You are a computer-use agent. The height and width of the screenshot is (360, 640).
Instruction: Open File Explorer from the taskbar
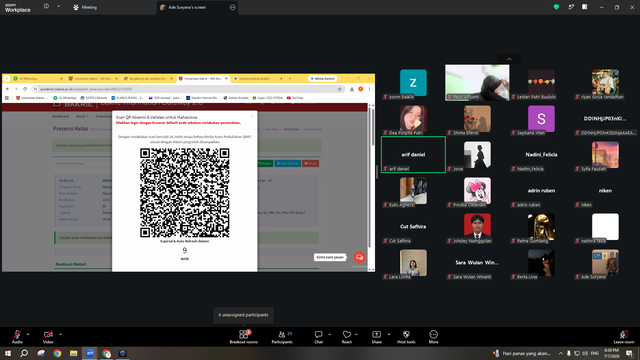[73, 353]
